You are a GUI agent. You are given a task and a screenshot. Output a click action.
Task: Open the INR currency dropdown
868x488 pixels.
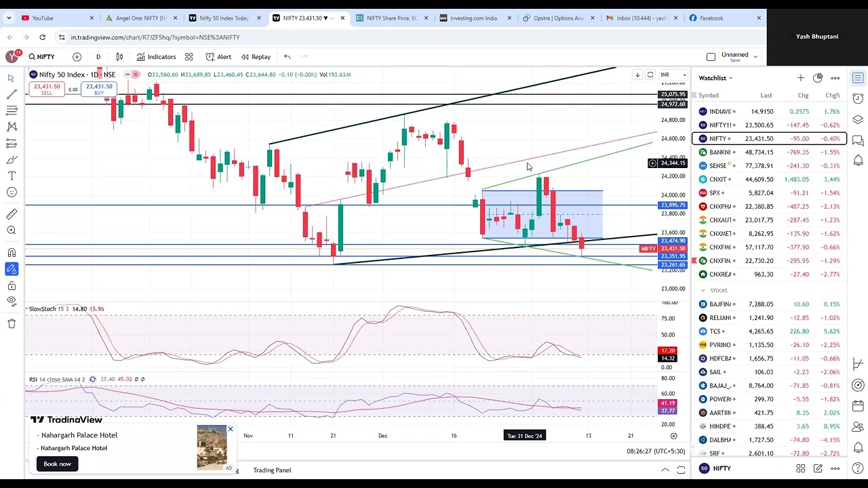tap(673, 75)
